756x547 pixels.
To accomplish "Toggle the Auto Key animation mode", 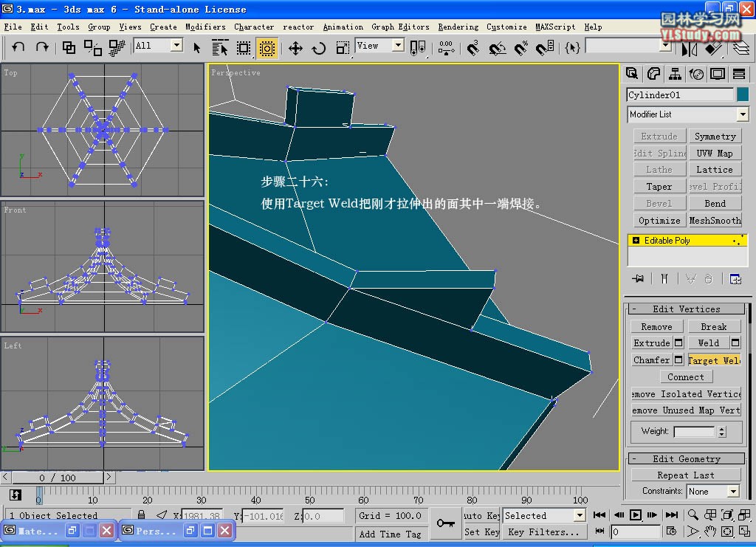I will point(481,515).
